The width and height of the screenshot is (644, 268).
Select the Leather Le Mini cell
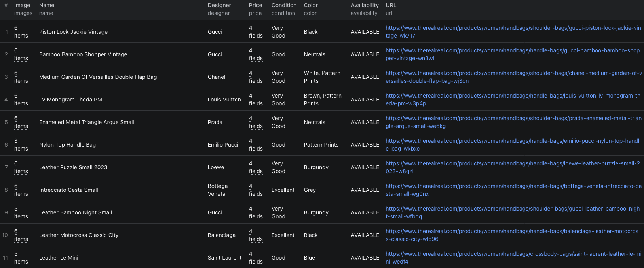[59, 258]
